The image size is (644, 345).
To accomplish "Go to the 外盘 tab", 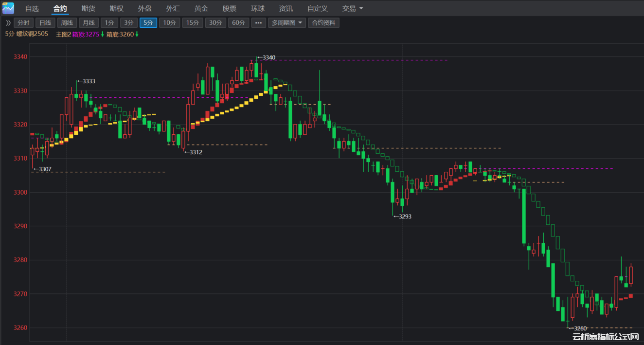I will point(145,8).
